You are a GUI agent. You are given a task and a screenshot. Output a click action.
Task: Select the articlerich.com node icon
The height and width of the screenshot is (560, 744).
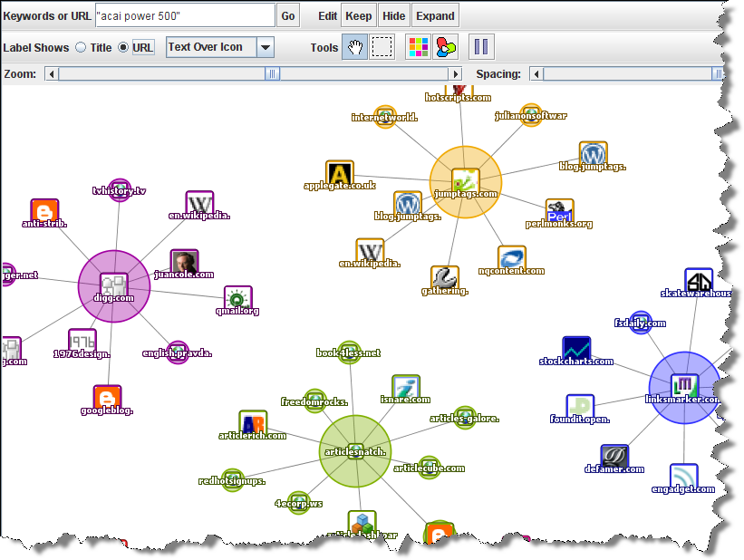(253, 424)
